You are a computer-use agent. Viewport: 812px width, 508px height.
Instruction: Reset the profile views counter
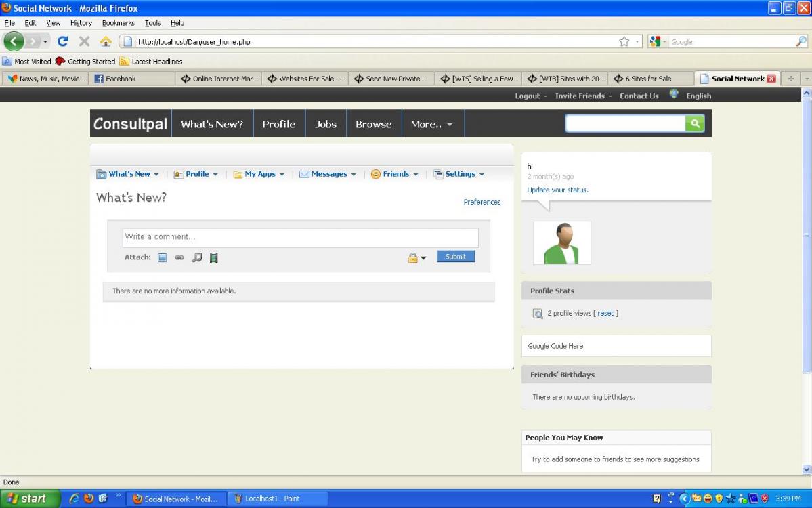click(x=605, y=314)
